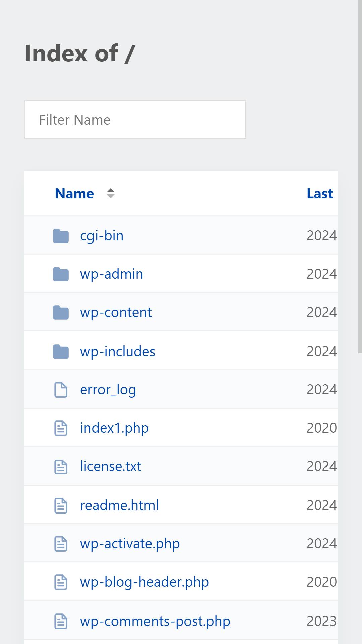The height and width of the screenshot is (644, 362).
Task: Toggle Name column sort arrows
Action: tap(111, 193)
